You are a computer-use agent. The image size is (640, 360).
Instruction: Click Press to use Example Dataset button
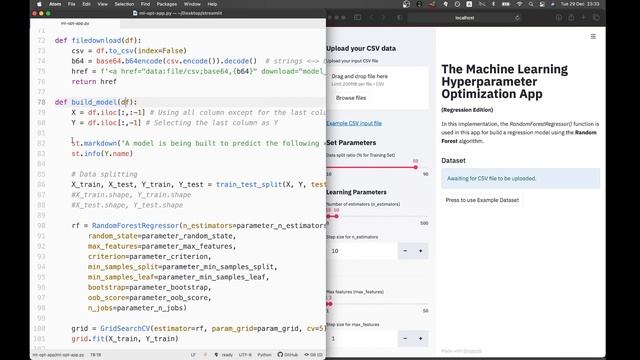click(x=482, y=200)
